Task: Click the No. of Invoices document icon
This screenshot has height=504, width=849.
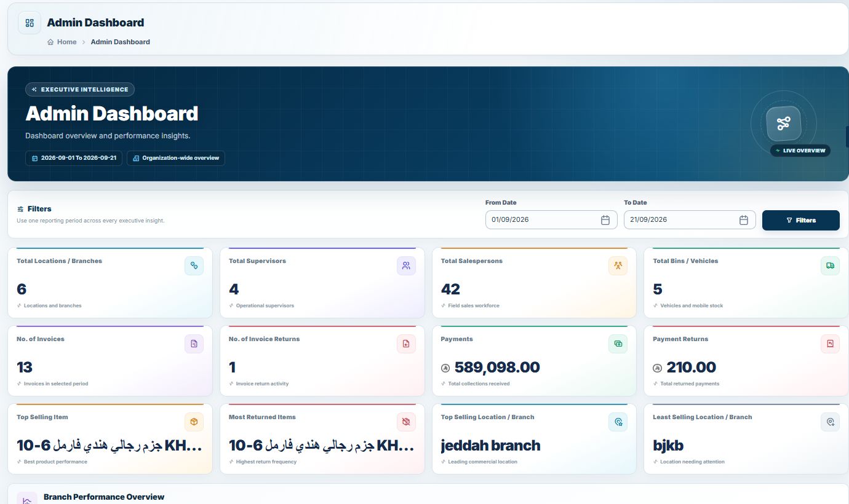Action: (x=194, y=344)
